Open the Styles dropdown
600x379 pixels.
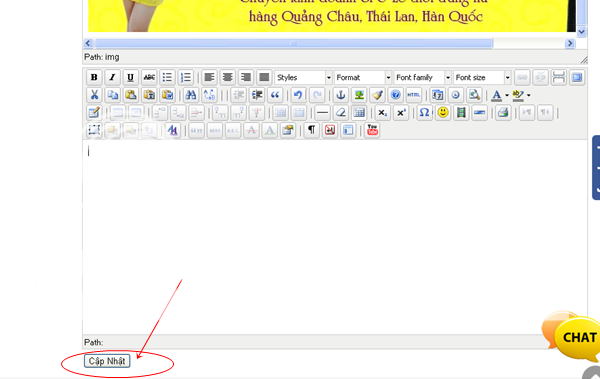pyautogui.click(x=303, y=77)
